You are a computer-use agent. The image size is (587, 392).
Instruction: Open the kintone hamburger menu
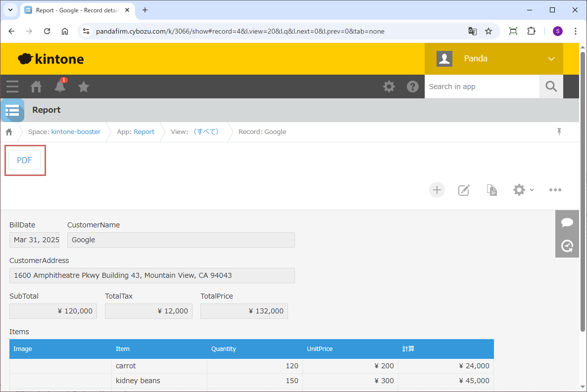pyautogui.click(x=12, y=87)
